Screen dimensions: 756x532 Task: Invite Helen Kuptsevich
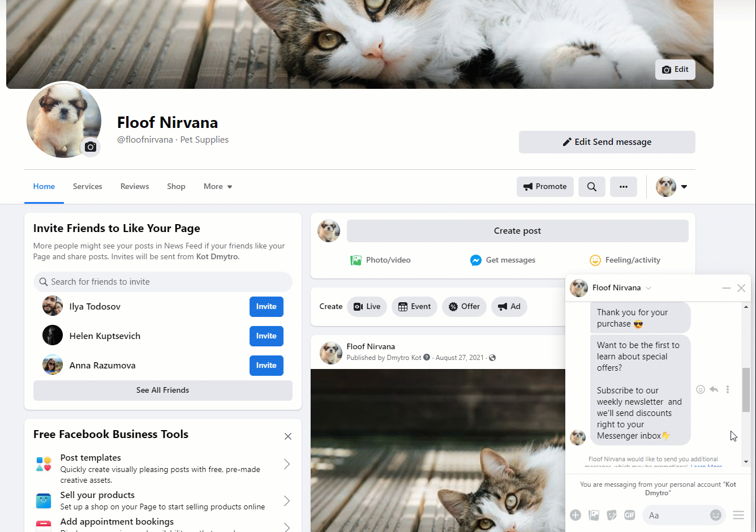267,336
